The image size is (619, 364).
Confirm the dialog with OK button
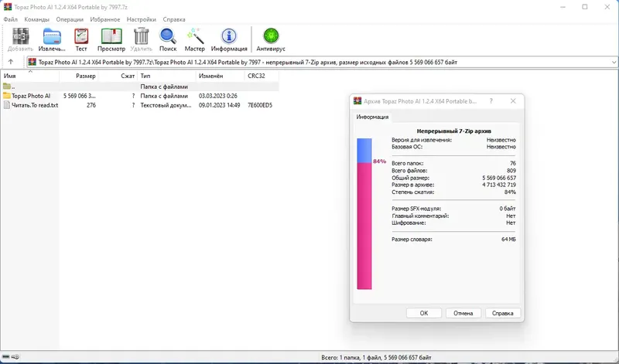[423, 313]
